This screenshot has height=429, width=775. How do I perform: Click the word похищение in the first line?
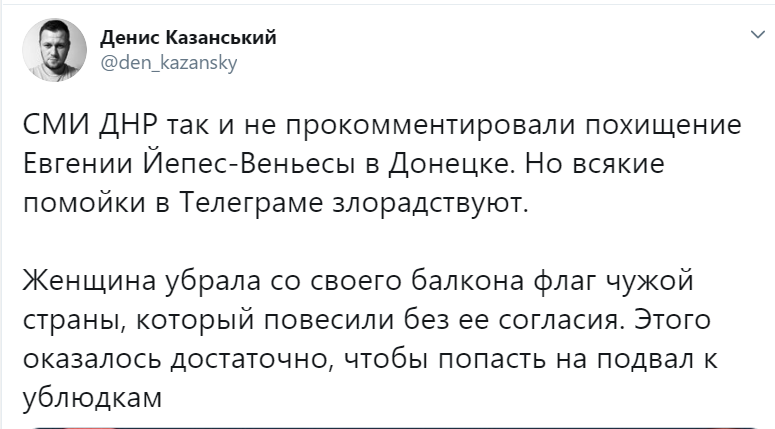point(663,125)
